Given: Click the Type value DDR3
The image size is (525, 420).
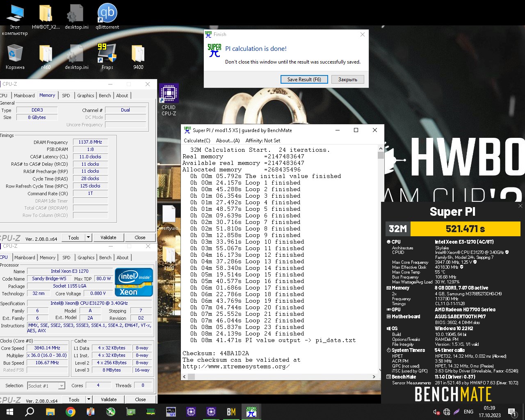Looking at the screenshot, I should click(37, 110).
